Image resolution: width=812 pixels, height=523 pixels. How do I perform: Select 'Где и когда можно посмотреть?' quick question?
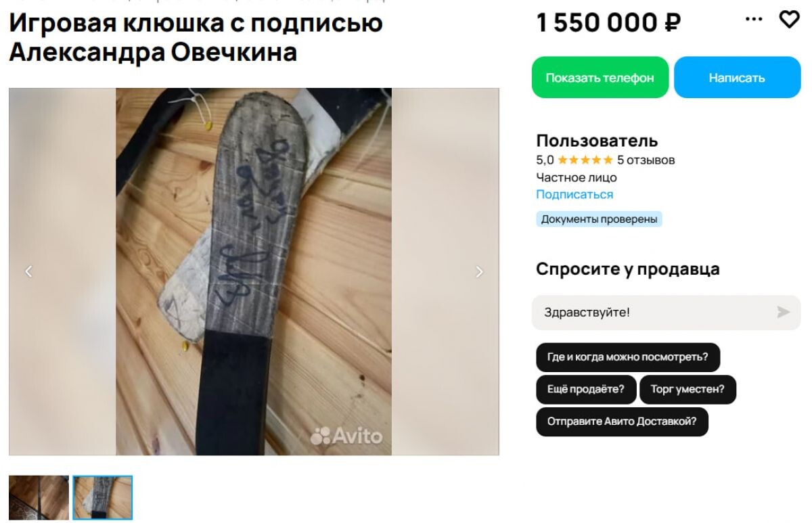coord(628,357)
